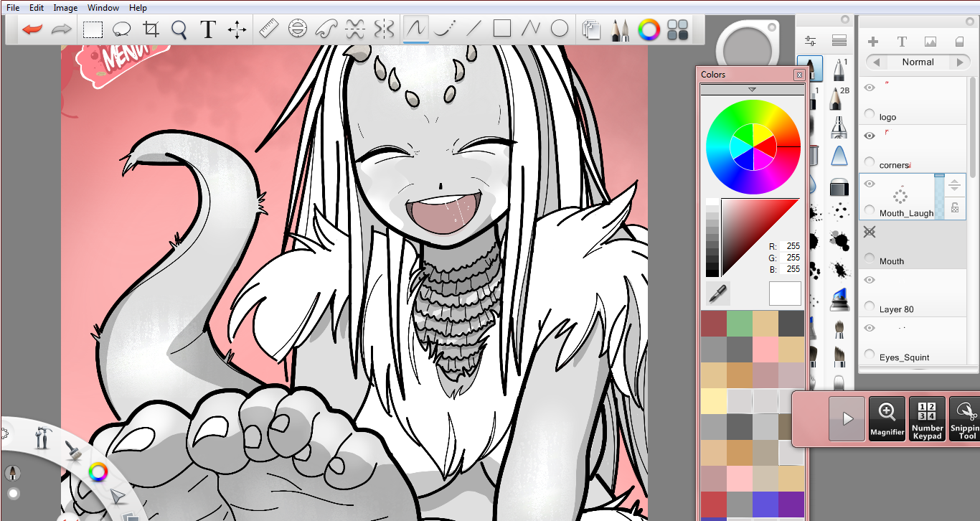980x521 pixels.
Task: Select the straight Line draw style
Action: tap(473, 29)
